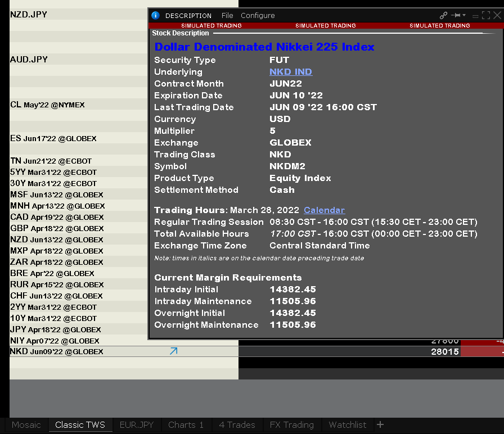Click the plus icon to add a new tab
Viewport: 504px width, 434px height.
(381, 425)
